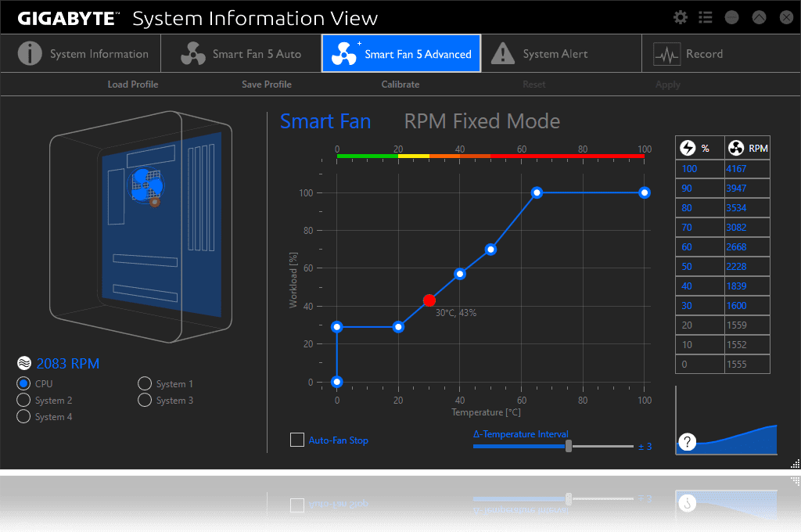Viewport: 801px width, 532px height.
Task: Click the 3082 RPM table cell
Action: 747,228
